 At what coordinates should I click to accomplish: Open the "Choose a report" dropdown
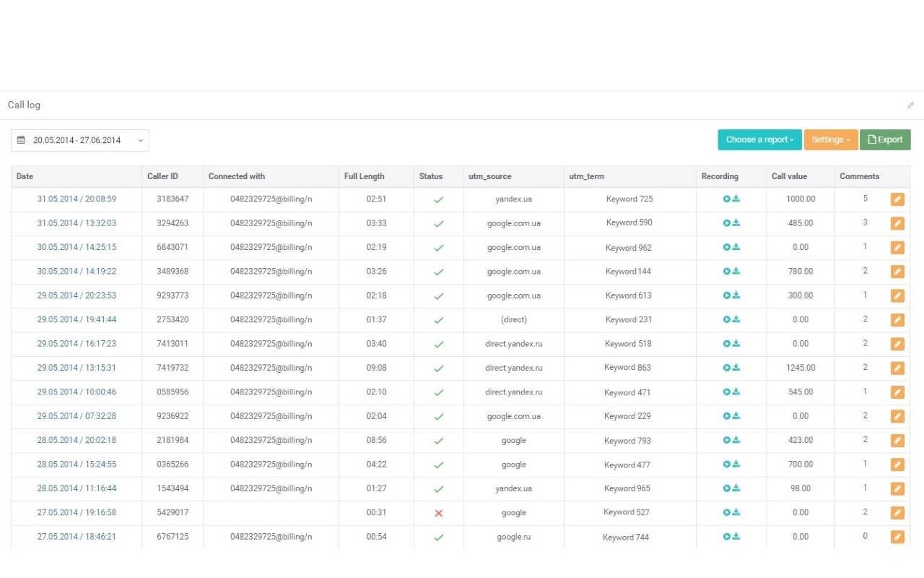(x=759, y=139)
